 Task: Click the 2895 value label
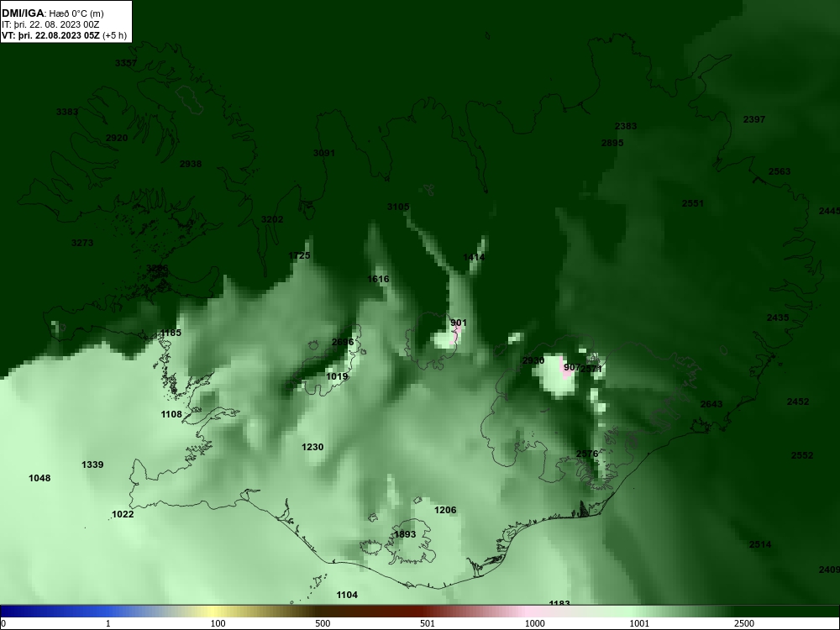click(x=612, y=143)
